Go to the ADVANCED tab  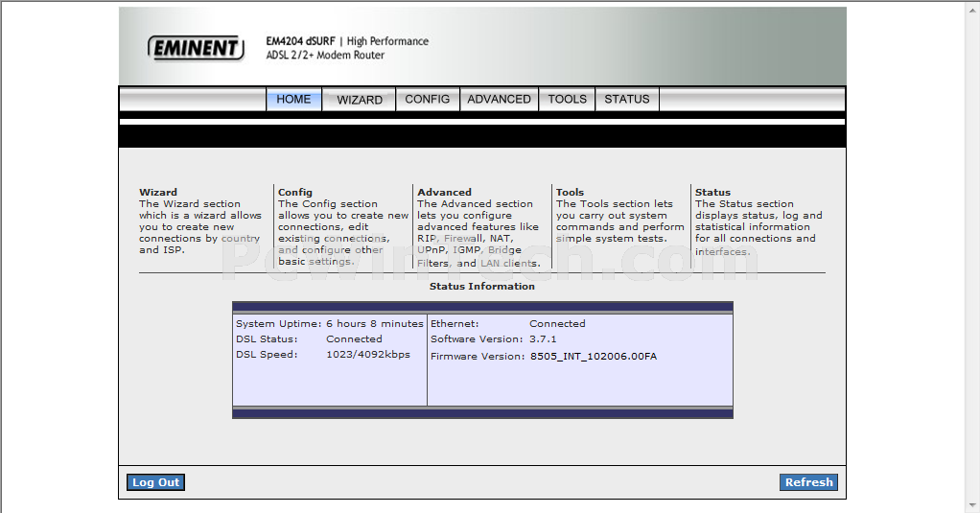[x=499, y=100]
